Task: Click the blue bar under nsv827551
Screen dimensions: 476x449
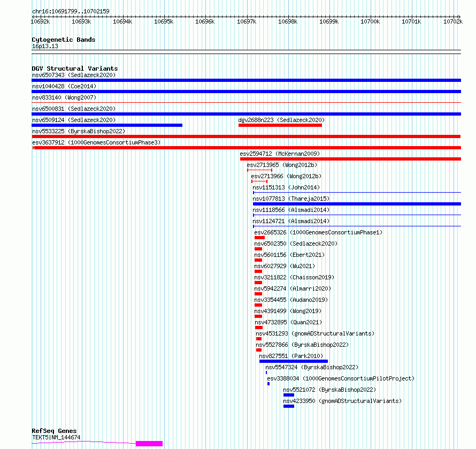Action: [x=294, y=361]
